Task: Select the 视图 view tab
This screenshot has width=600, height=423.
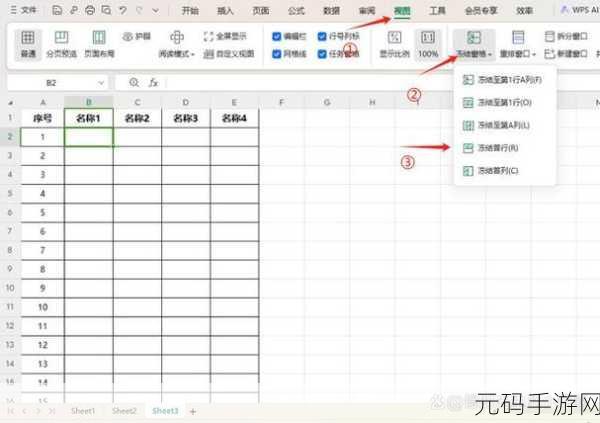Action: coord(402,11)
